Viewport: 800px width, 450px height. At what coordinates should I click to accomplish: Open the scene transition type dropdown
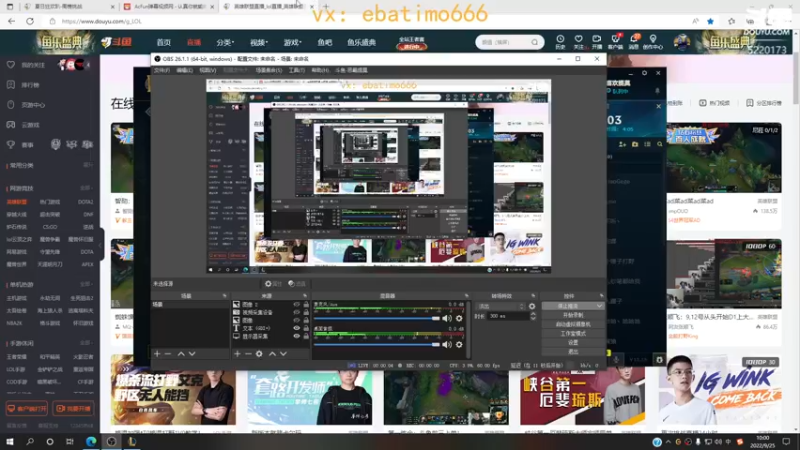[x=500, y=306]
